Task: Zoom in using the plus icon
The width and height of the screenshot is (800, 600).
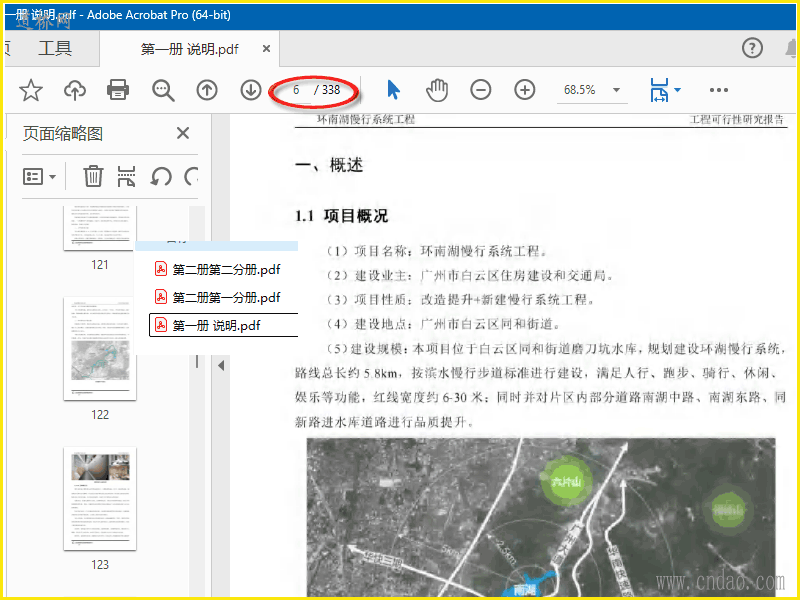Action: click(525, 90)
